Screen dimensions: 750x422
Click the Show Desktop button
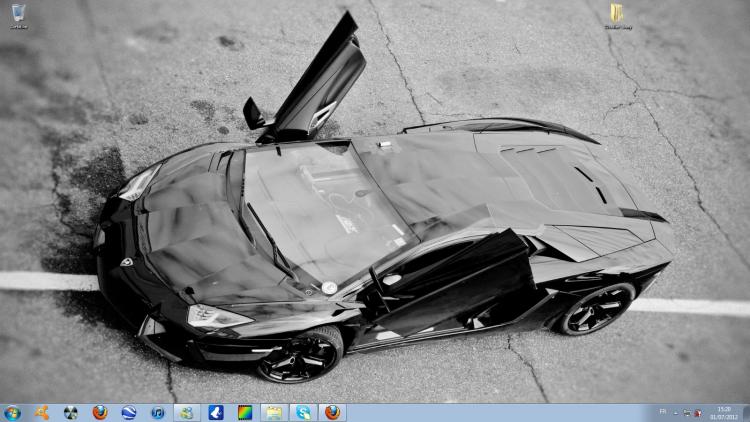746,413
